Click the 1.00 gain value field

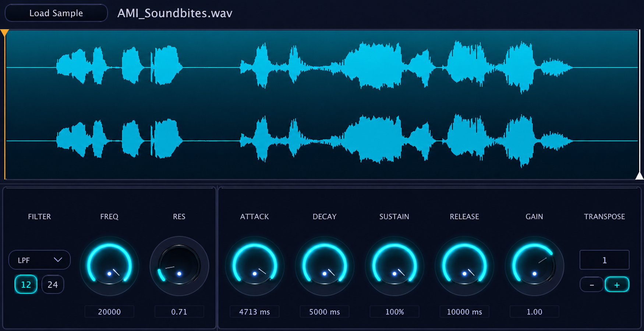(x=534, y=311)
